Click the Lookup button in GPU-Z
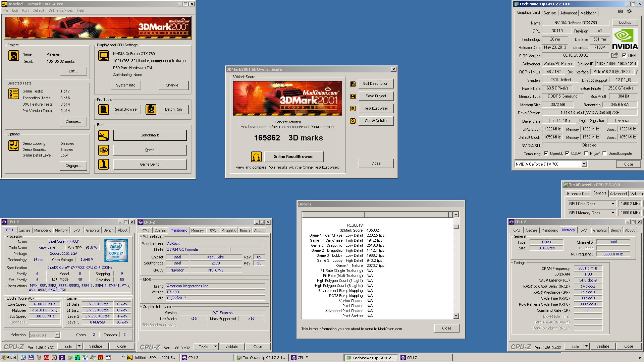This screenshot has height=362, width=644. tap(625, 22)
